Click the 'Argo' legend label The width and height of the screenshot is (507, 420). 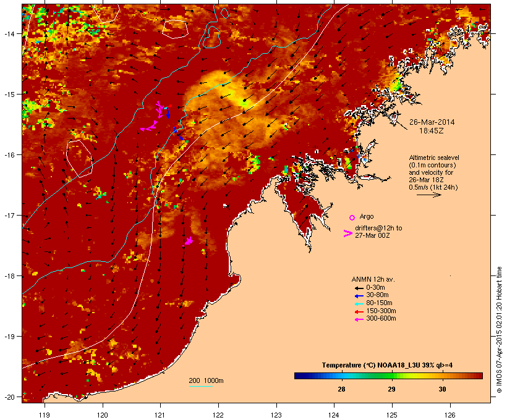pyautogui.click(x=367, y=216)
